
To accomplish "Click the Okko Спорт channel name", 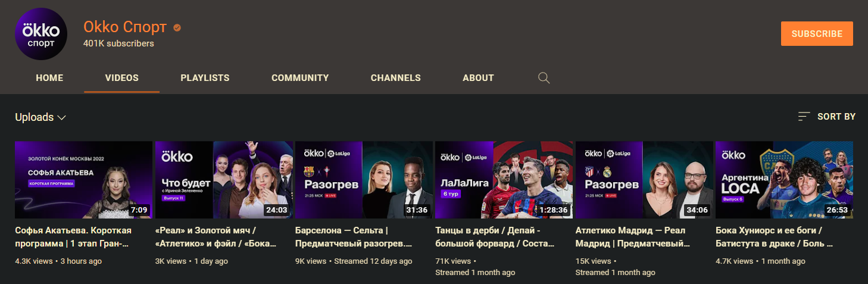I will 126,27.
